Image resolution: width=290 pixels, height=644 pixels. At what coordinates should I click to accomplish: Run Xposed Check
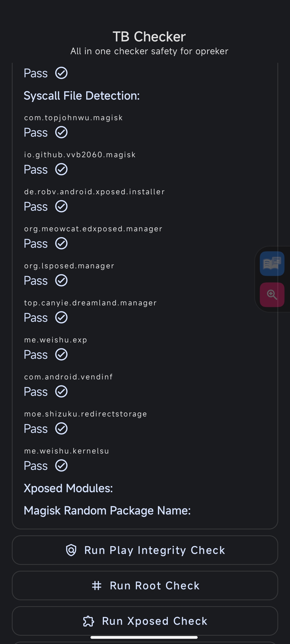click(x=145, y=621)
